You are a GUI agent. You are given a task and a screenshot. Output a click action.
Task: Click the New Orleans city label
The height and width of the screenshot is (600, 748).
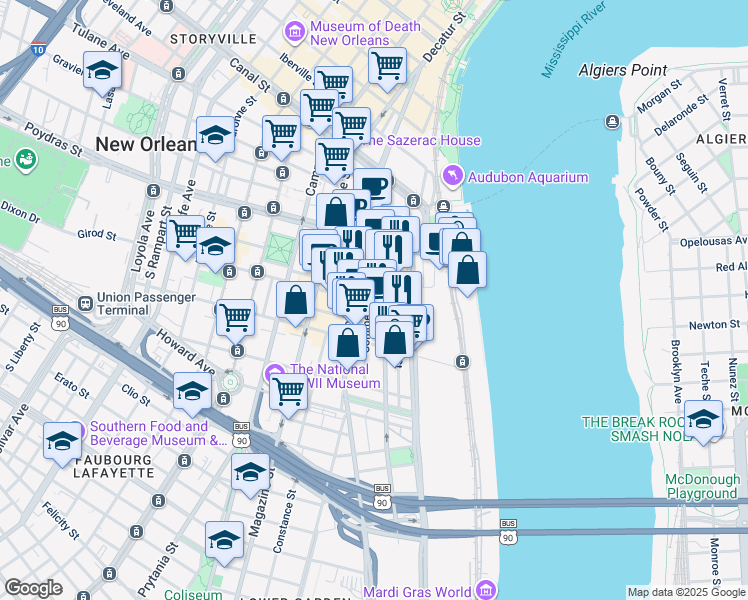[x=146, y=145]
